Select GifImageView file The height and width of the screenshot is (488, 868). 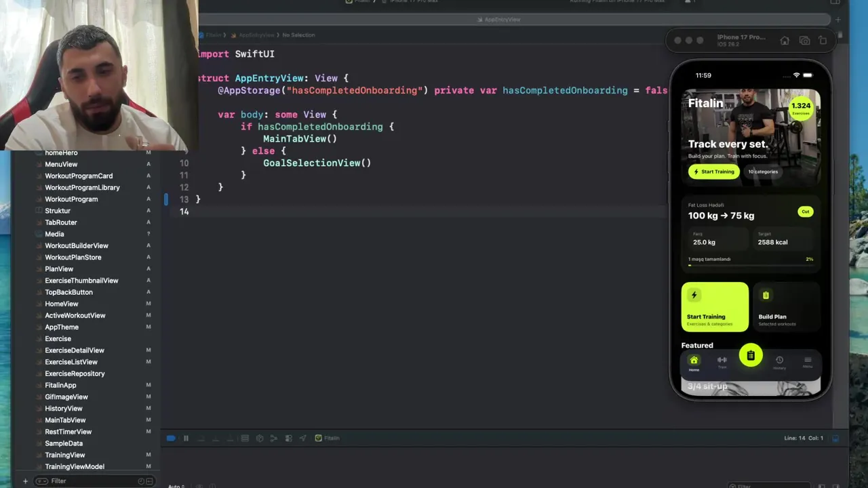coord(66,397)
